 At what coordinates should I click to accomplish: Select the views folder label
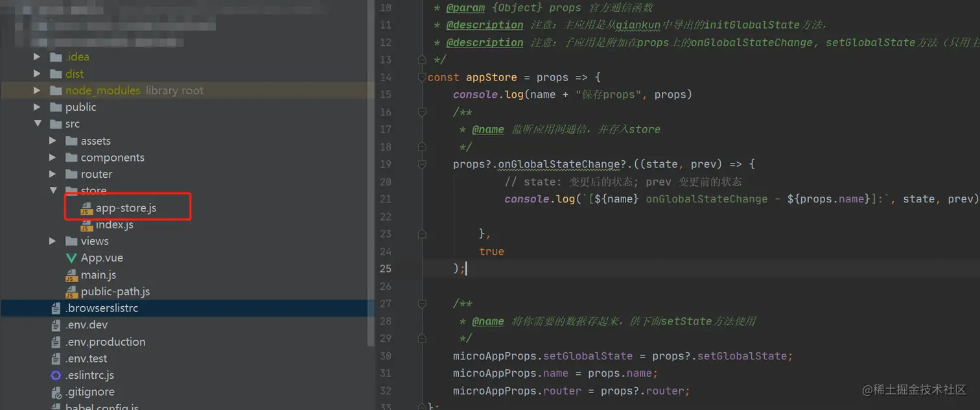click(x=95, y=241)
